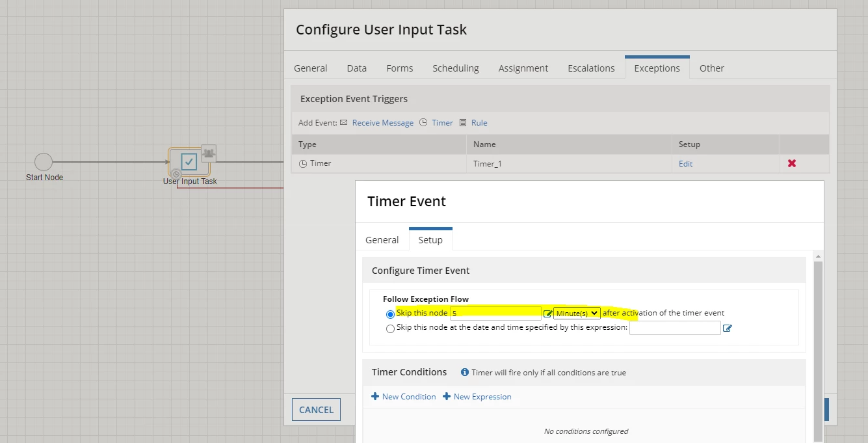Open the expression editor for the date-time field
The width and height of the screenshot is (868, 443).
[x=728, y=329]
